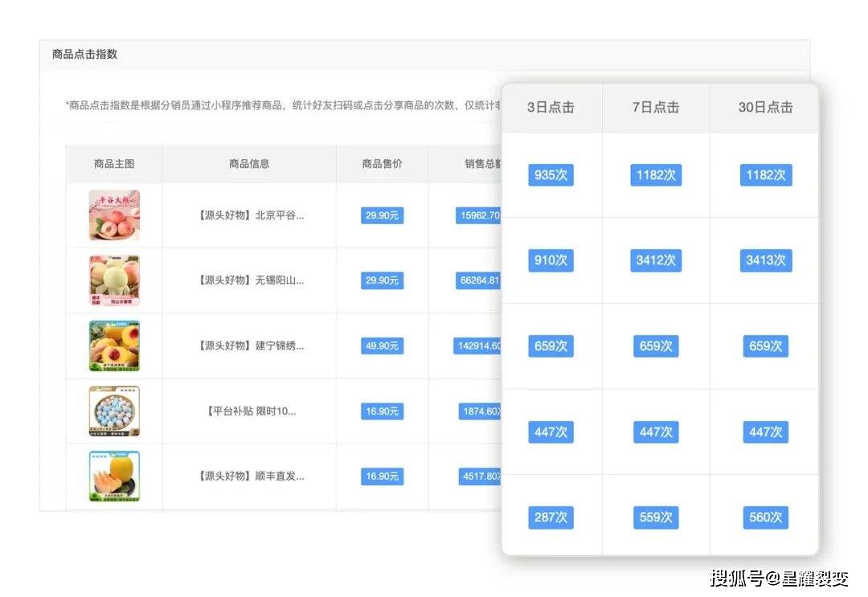Click the 49.90元 price tag
868x597 pixels.
tap(382, 346)
